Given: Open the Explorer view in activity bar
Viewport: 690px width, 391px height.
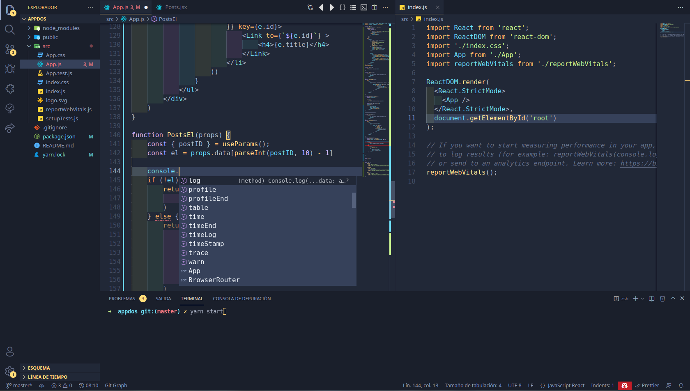Looking at the screenshot, I should (x=10, y=10).
